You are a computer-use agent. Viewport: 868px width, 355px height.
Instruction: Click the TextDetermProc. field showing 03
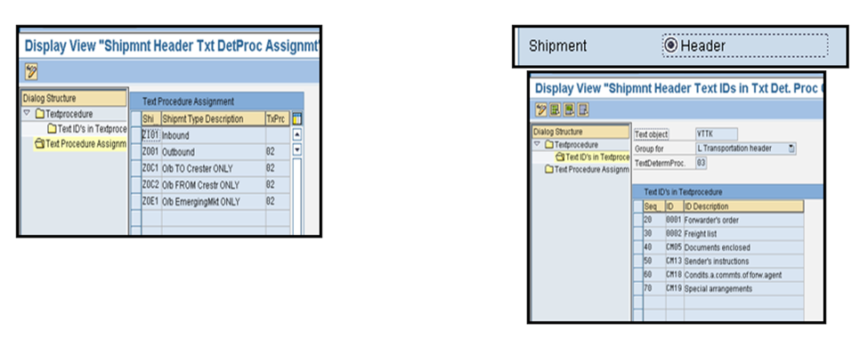point(701,163)
